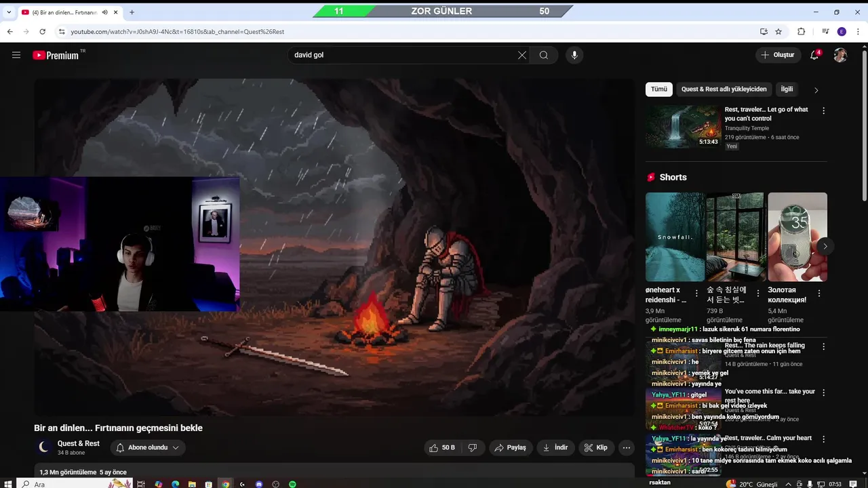The height and width of the screenshot is (488, 868).
Task: Open Spotify from the taskbar
Action: click(292, 484)
